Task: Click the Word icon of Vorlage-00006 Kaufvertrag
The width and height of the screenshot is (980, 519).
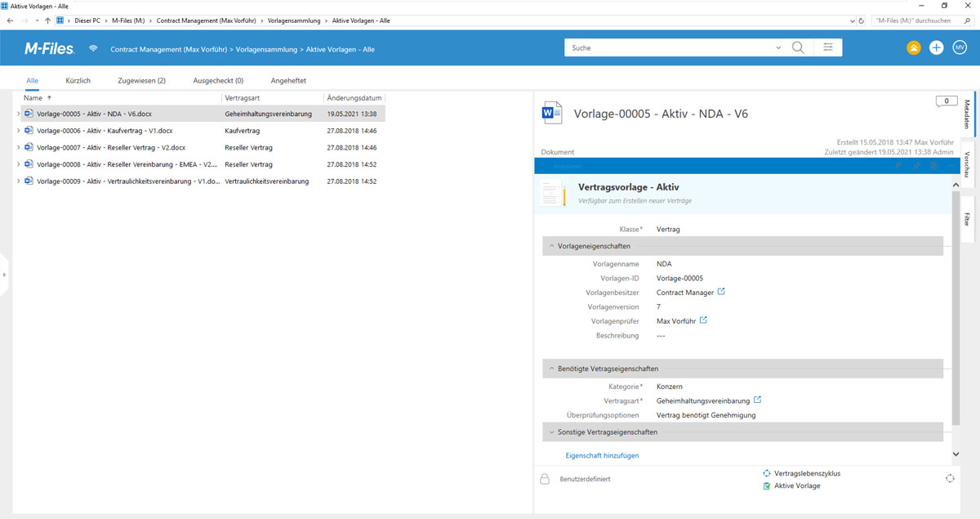Action: point(29,131)
